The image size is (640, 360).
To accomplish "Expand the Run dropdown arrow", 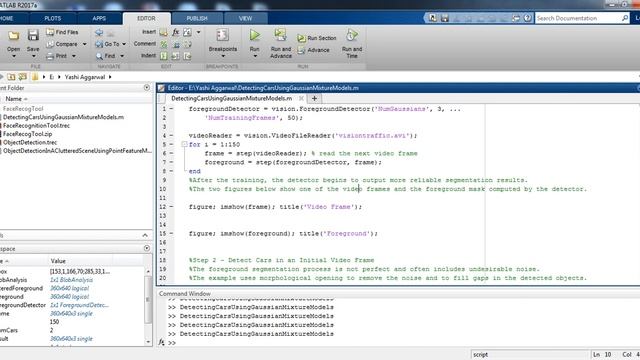I will tap(255, 56).
